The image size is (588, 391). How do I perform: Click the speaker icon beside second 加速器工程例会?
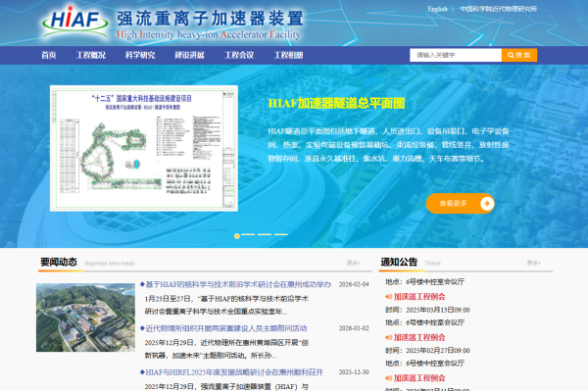click(x=388, y=337)
